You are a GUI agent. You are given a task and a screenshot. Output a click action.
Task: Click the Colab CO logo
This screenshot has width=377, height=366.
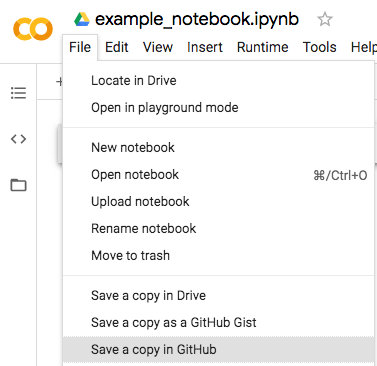(x=33, y=29)
